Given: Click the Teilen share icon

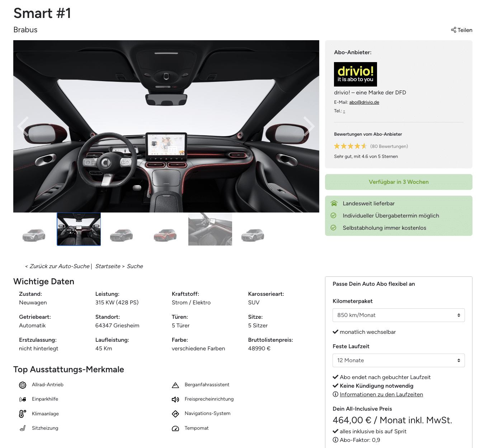Looking at the screenshot, I should pyautogui.click(x=453, y=30).
